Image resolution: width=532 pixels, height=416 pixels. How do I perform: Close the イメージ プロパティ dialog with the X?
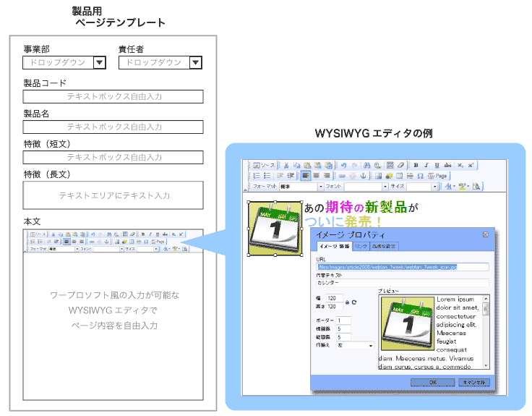486,234
